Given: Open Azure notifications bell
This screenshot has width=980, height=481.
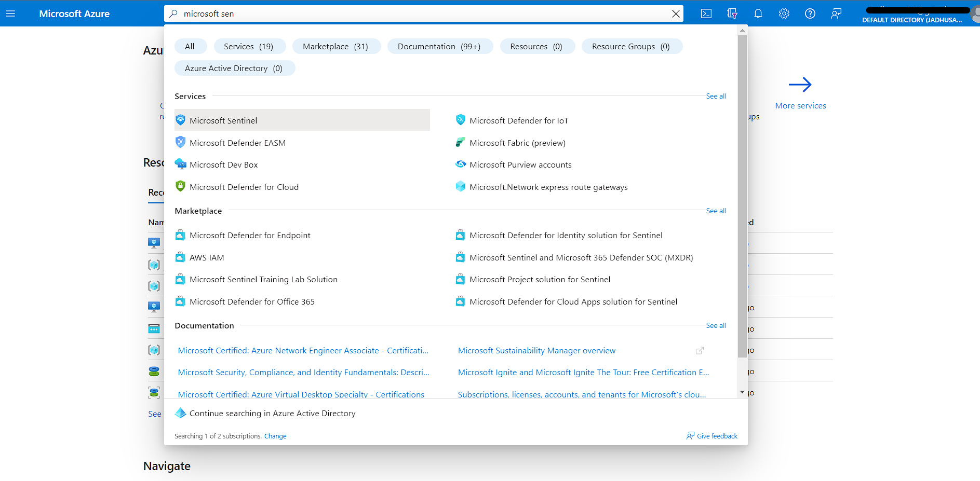Looking at the screenshot, I should (758, 13).
